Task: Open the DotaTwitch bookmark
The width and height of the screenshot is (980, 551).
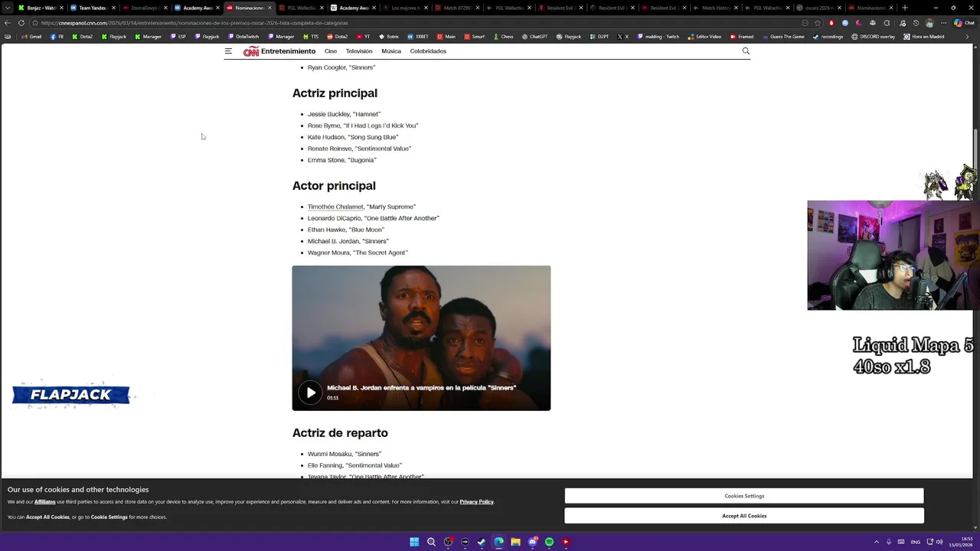Action: (x=243, y=37)
